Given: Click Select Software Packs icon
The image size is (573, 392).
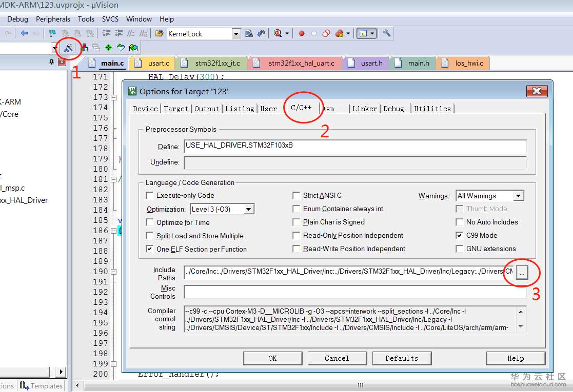Looking at the screenshot, I should (x=121, y=48).
